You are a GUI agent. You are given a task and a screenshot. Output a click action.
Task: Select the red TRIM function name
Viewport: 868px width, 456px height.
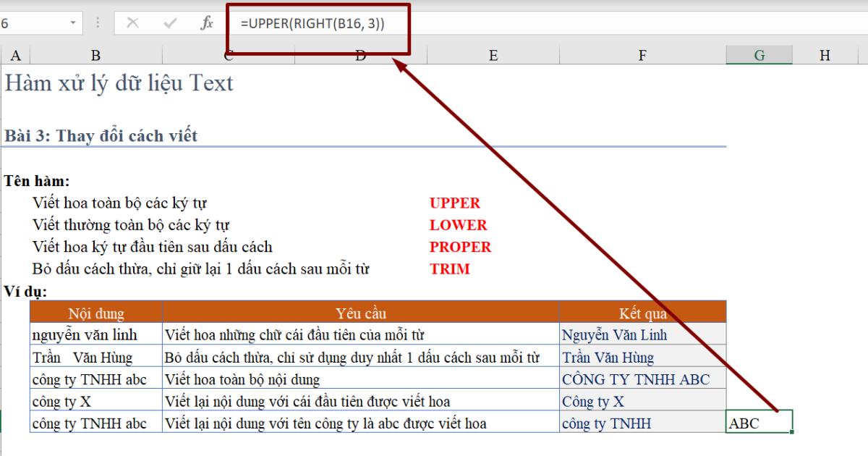pyautogui.click(x=448, y=269)
